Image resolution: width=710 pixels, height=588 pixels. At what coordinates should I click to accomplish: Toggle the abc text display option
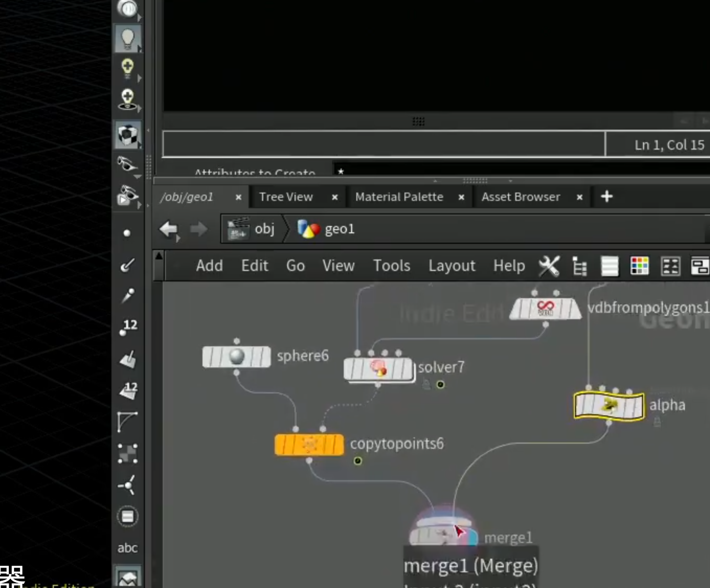pos(127,548)
